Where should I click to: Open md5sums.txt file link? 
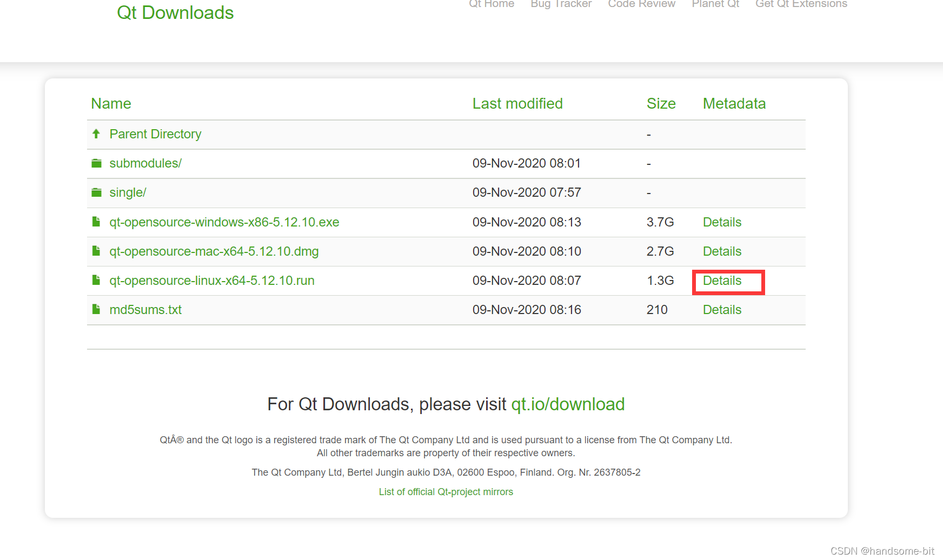pyautogui.click(x=145, y=310)
